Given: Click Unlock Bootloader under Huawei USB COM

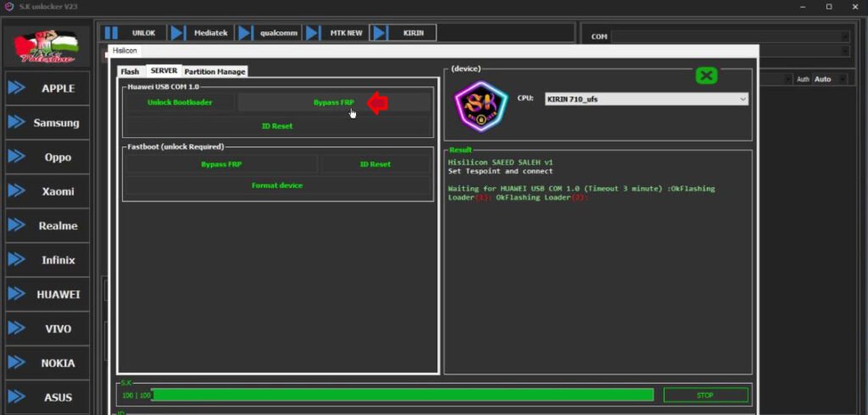Looking at the screenshot, I should point(180,102).
